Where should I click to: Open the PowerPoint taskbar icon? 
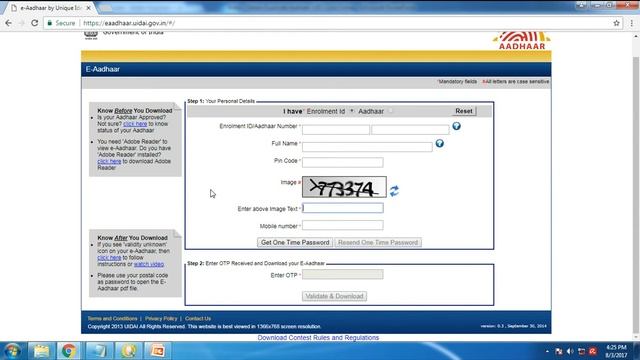point(157,351)
